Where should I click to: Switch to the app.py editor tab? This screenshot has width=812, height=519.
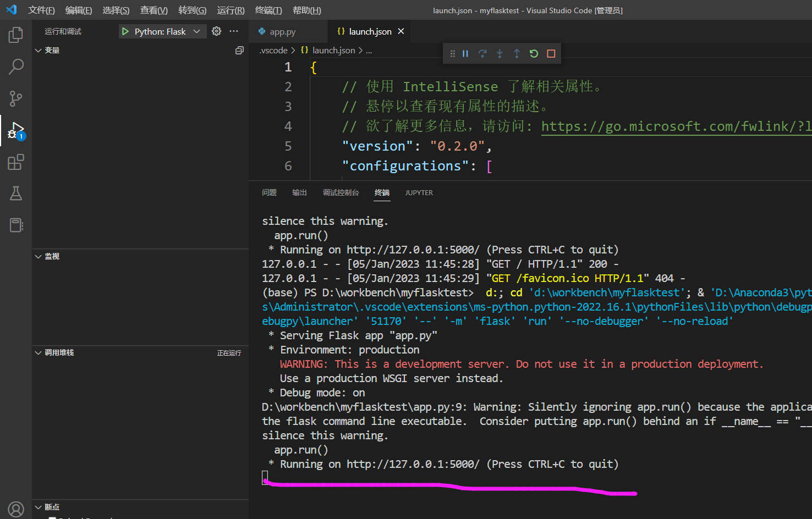pyautogui.click(x=288, y=32)
